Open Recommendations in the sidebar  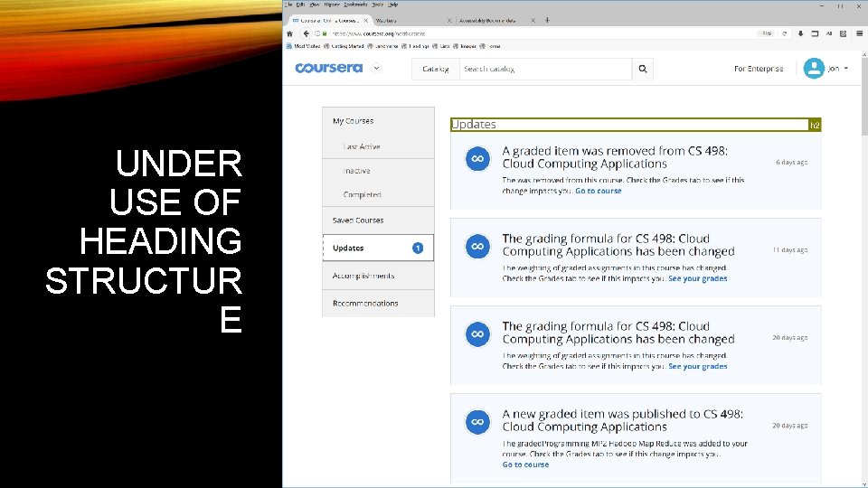(379, 304)
